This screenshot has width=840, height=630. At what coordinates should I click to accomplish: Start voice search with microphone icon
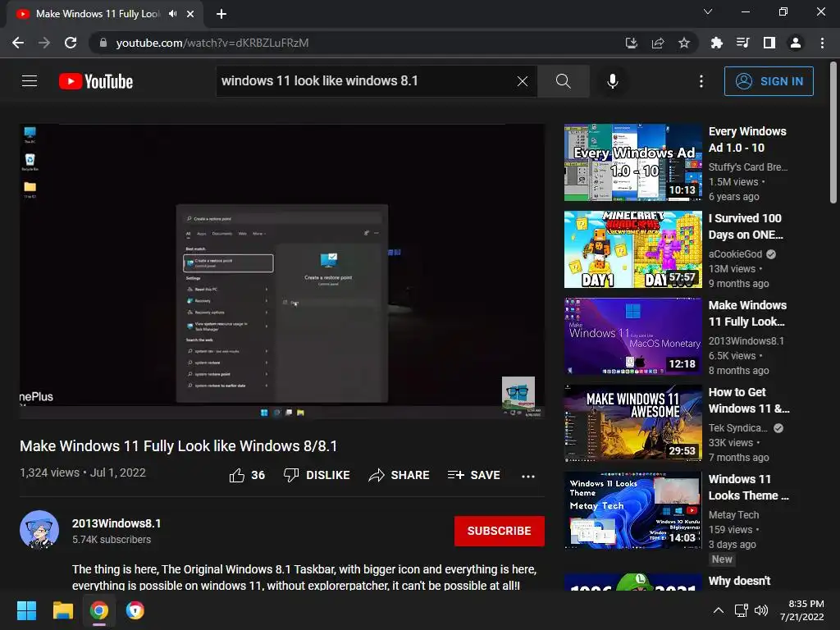(x=612, y=81)
